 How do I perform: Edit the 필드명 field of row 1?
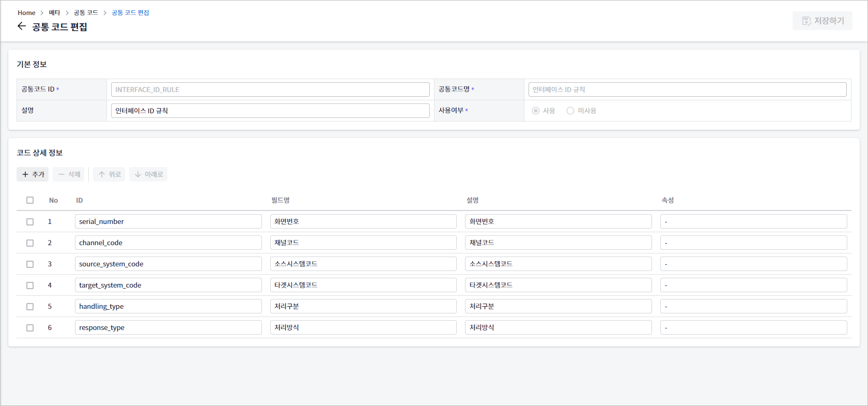363,221
